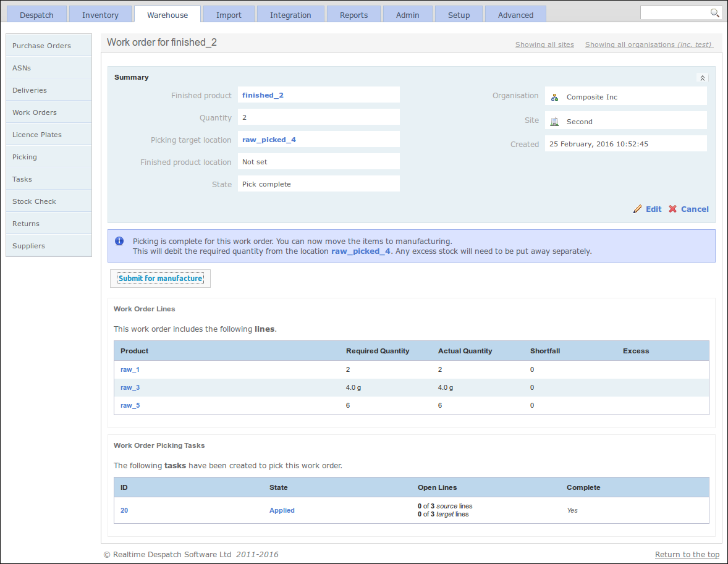This screenshot has width=728, height=564.
Task: Open ASNs in sidebar
Action: (49, 68)
